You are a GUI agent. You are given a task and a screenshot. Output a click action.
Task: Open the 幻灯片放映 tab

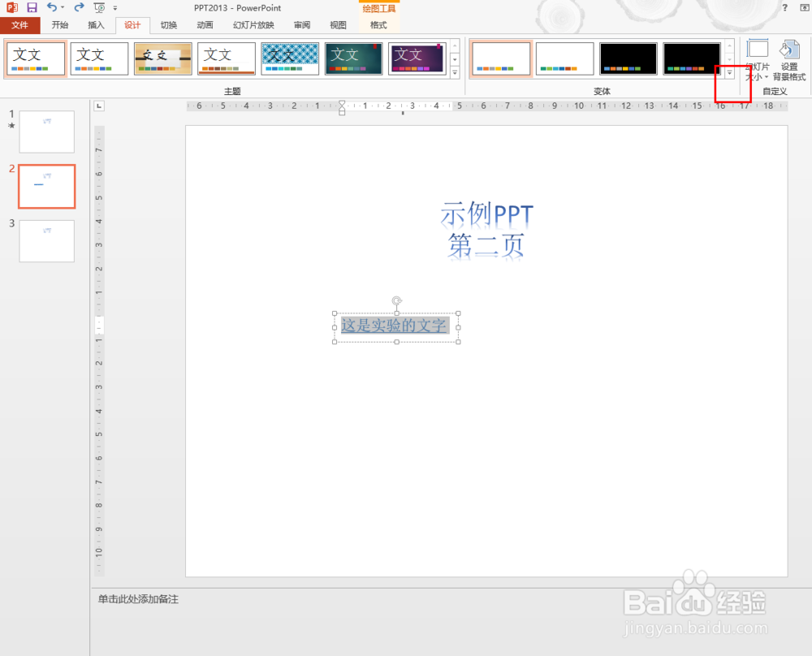click(253, 25)
